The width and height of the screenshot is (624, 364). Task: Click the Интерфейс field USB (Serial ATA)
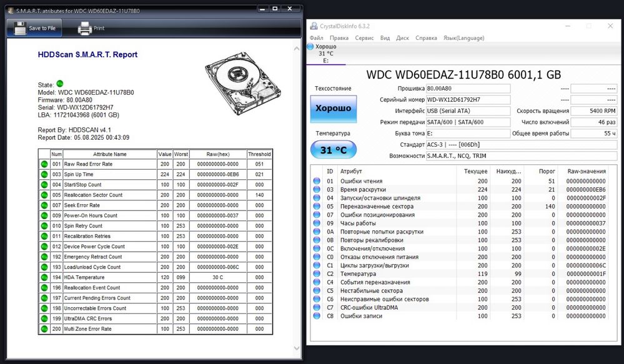pyautogui.click(x=468, y=111)
